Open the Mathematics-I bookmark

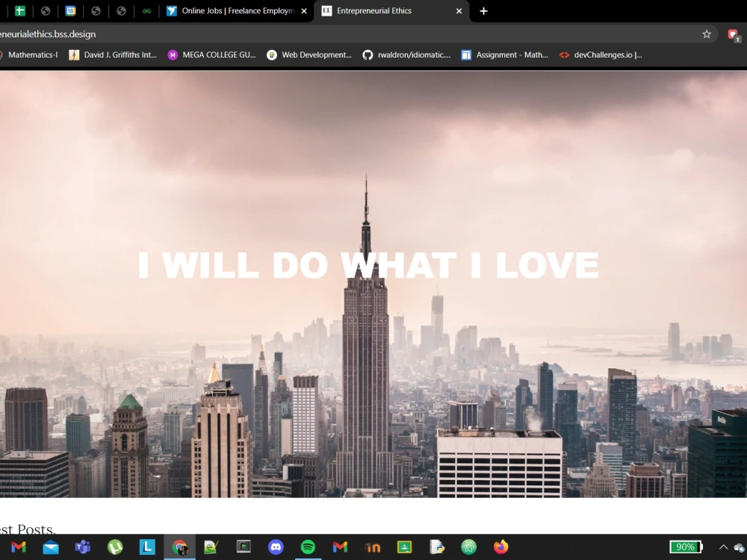coord(28,55)
